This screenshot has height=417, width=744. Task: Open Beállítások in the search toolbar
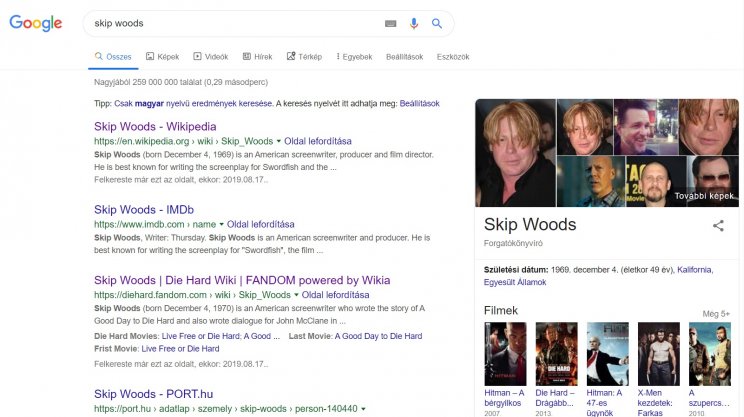(x=404, y=56)
